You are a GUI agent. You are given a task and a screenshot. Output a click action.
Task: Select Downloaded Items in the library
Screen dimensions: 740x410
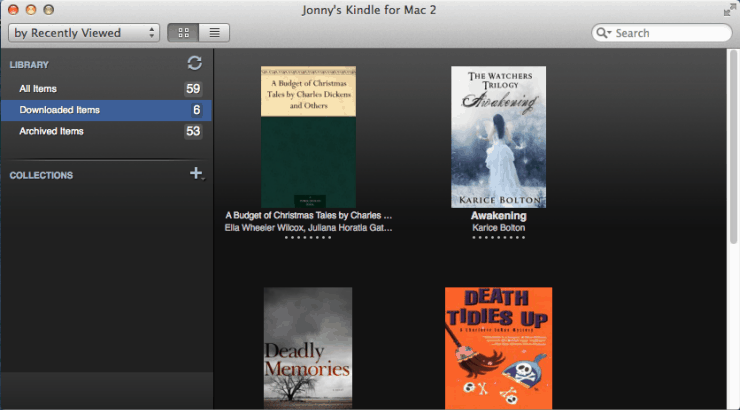106,110
